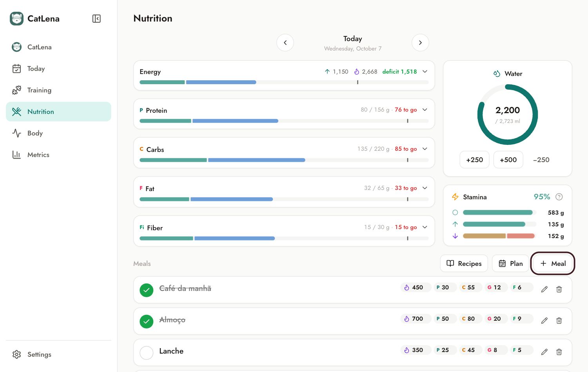Delete the Café da manhã meal

click(559, 289)
